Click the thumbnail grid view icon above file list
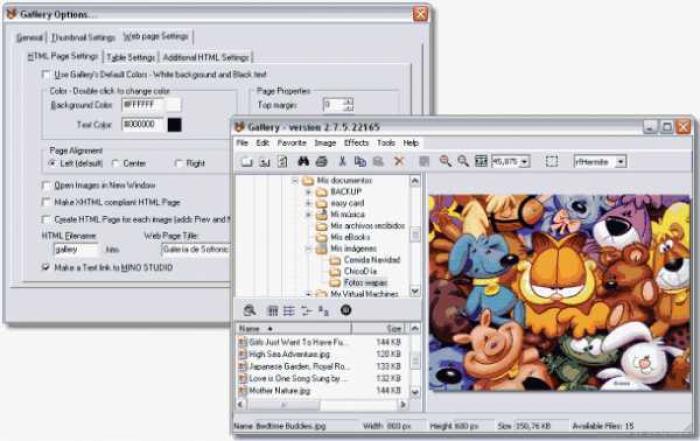Image resolution: width=700 pixels, height=441 pixels. pos(272,311)
